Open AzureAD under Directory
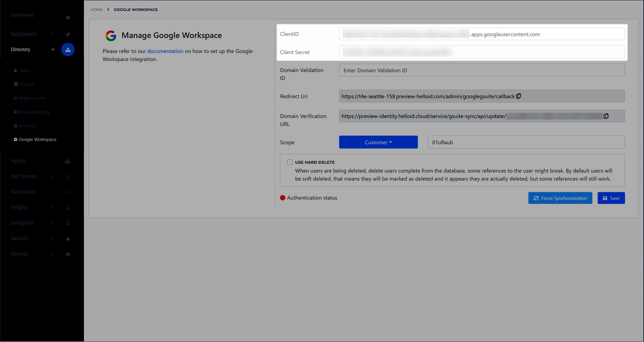The width and height of the screenshot is (644, 342). tap(25, 126)
